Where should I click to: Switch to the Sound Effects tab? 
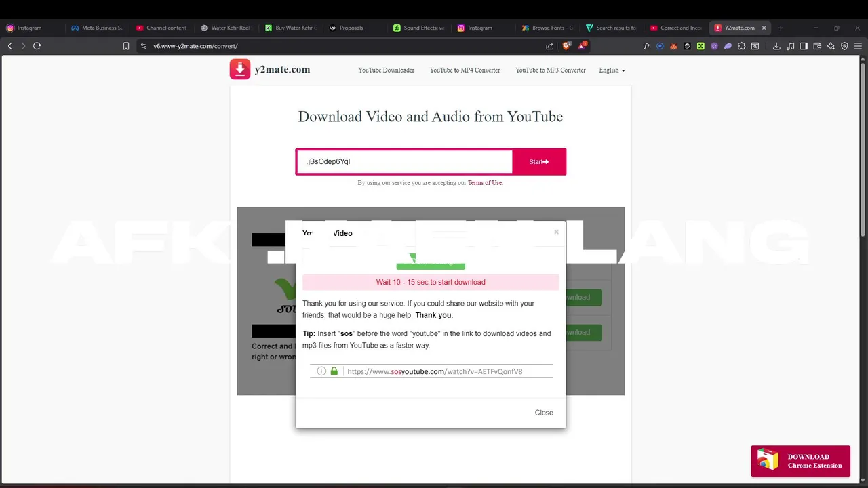(x=419, y=28)
